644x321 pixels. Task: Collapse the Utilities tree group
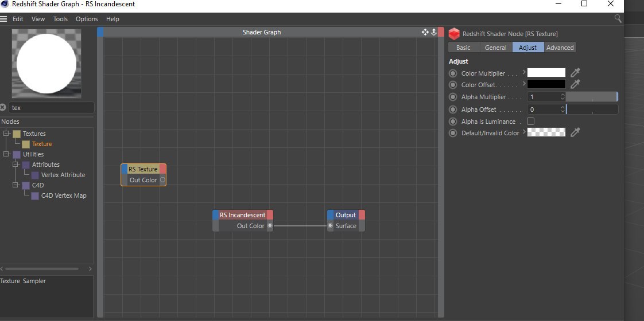coord(6,154)
